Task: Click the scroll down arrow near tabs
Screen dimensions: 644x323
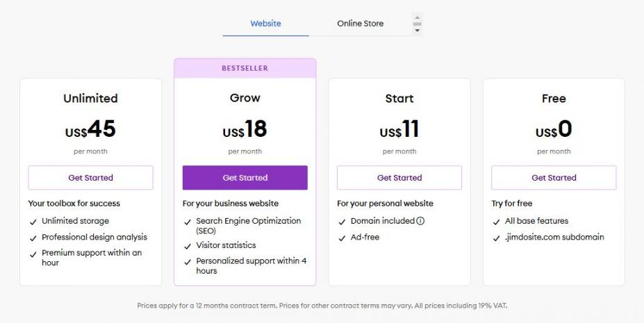Action: pos(417,31)
